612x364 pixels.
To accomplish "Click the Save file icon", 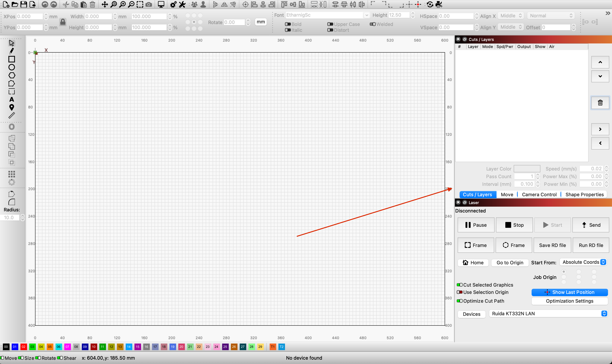I will click(24, 4).
